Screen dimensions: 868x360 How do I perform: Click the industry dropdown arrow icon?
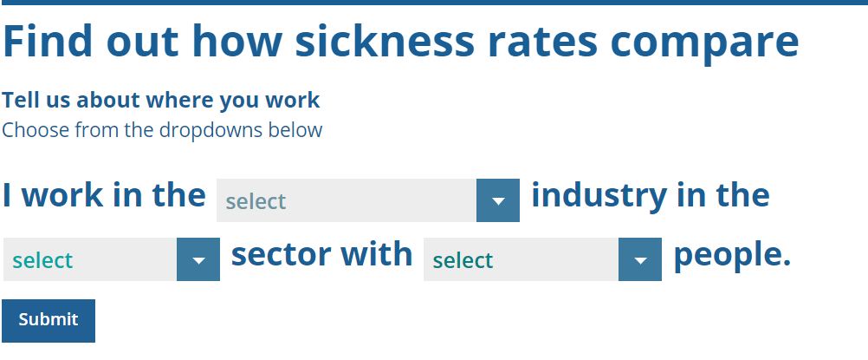tap(498, 200)
